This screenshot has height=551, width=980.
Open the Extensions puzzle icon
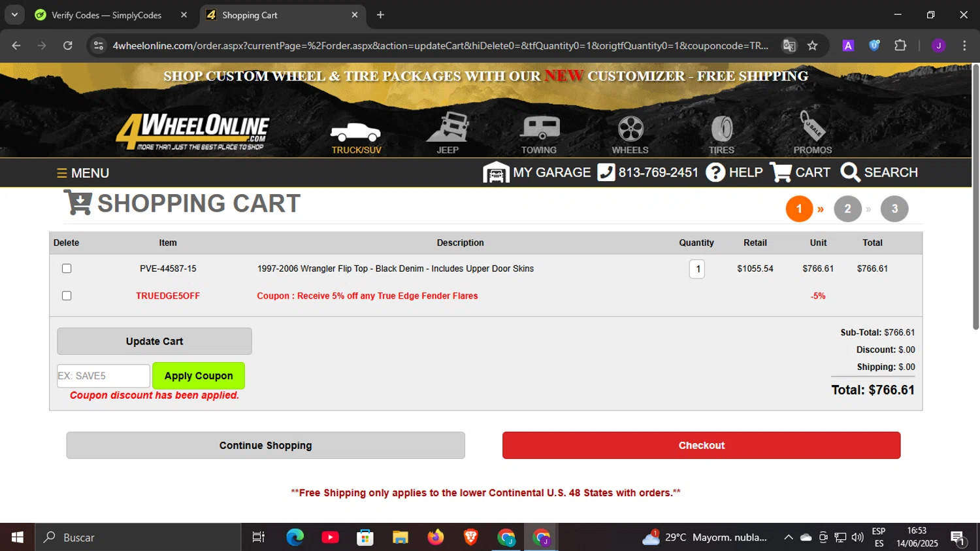coord(900,46)
